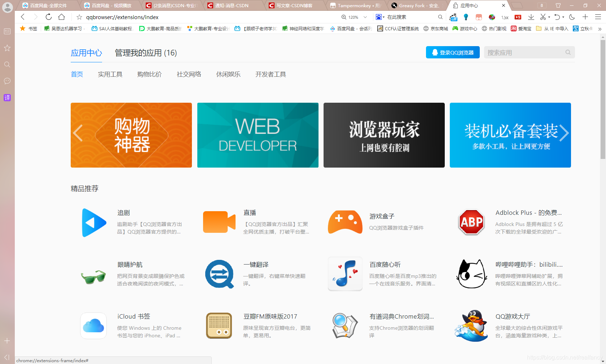Collapse the sidebar with the bottom arrow
Viewport: 606px width, 364px height.
point(7,357)
